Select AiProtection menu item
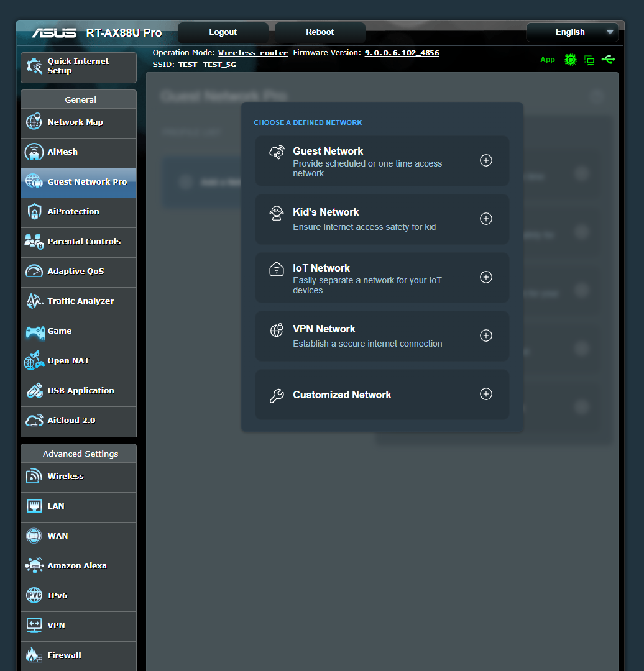 (x=79, y=212)
